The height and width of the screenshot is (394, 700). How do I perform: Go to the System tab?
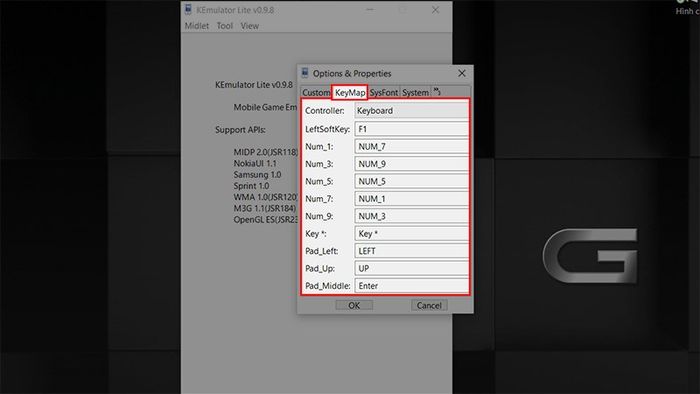click(415, 92)
